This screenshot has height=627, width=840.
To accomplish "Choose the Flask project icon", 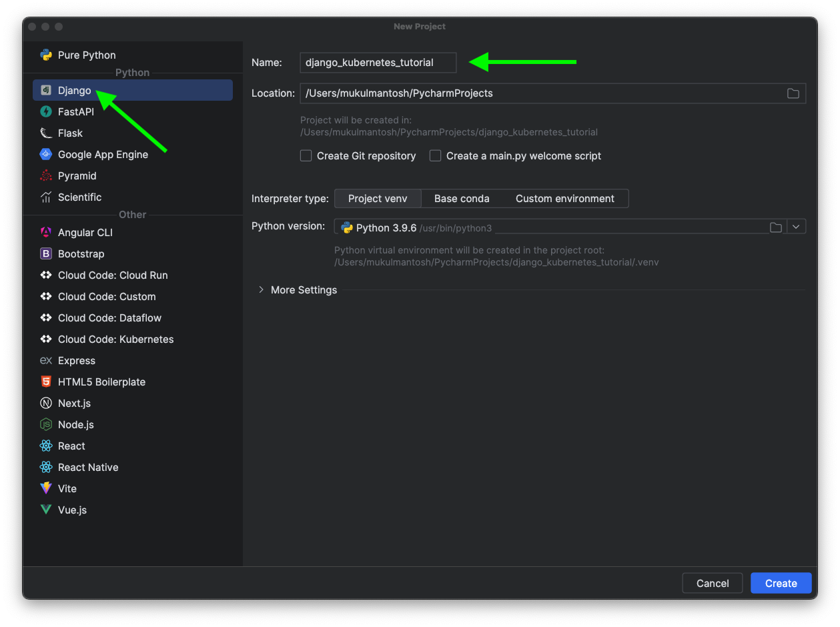I will [46, 133].
